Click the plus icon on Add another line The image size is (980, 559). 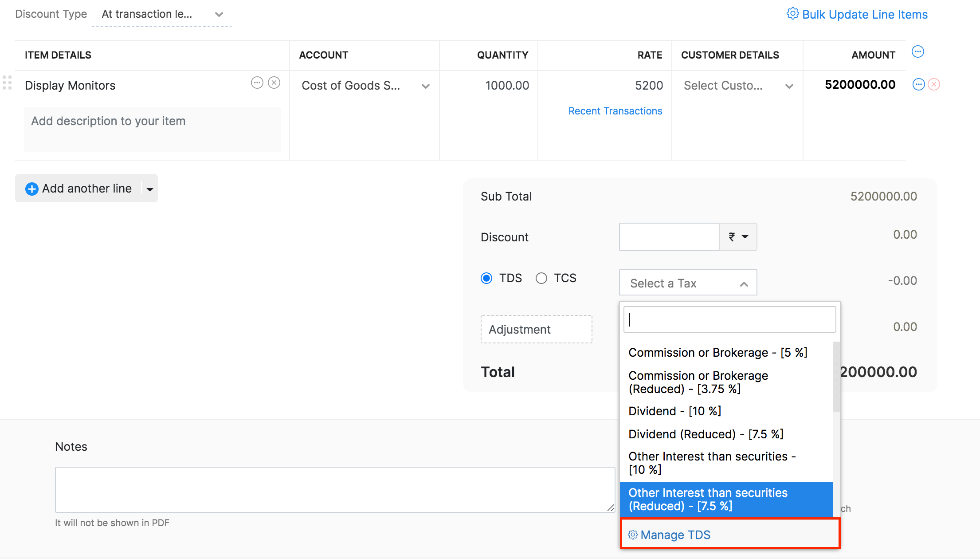(x=31, y=189)
